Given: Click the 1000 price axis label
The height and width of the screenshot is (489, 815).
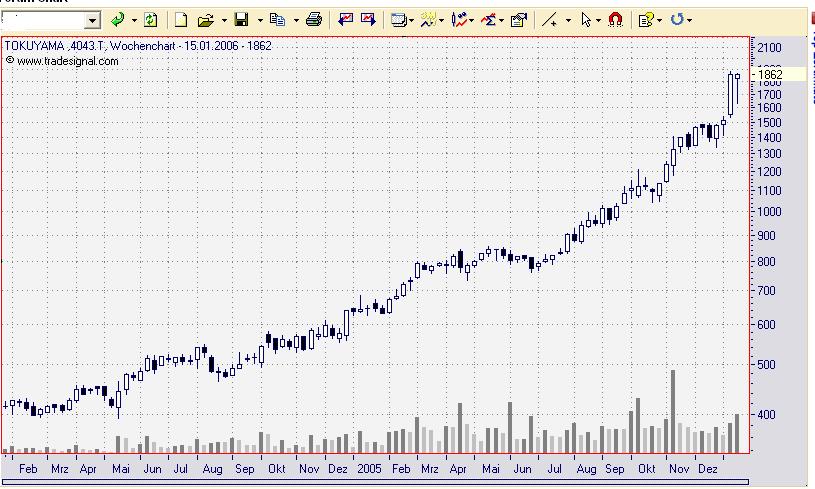Looking at the screenshot, I should tap(770, 212).
